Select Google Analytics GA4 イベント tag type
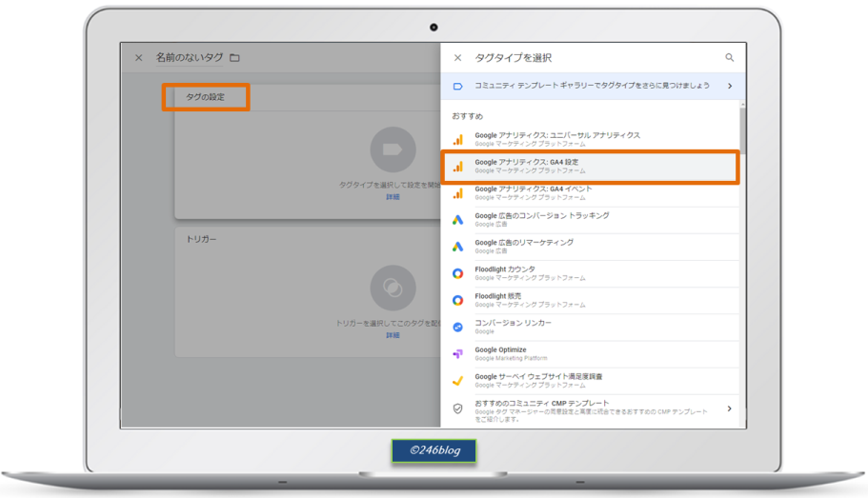 point(590,193)
